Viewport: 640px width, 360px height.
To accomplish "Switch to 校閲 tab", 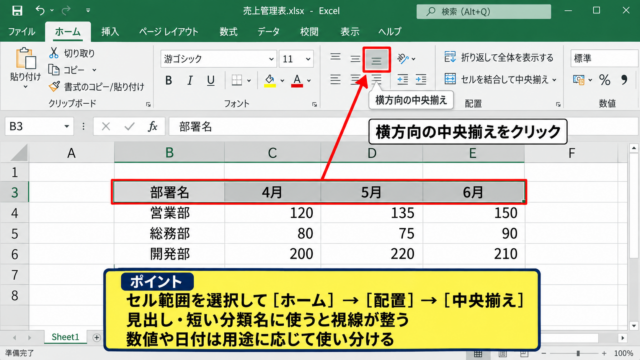I will click(x=309, y=31).
